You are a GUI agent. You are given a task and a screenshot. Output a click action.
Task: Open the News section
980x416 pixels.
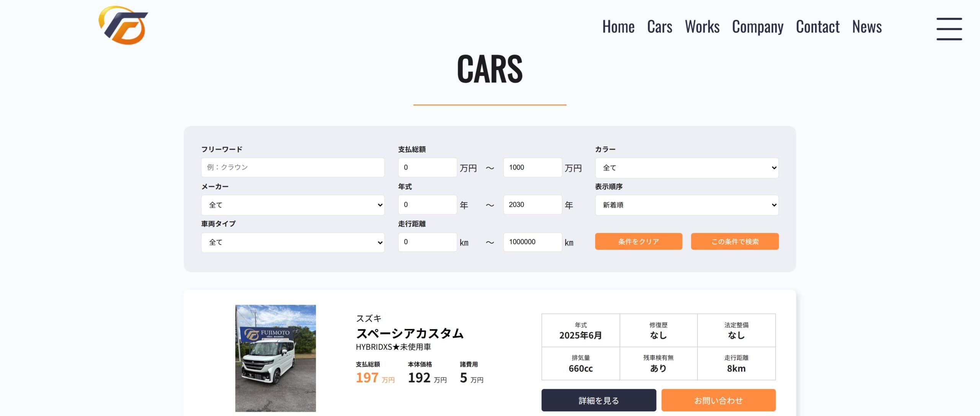tap(867, 27)
